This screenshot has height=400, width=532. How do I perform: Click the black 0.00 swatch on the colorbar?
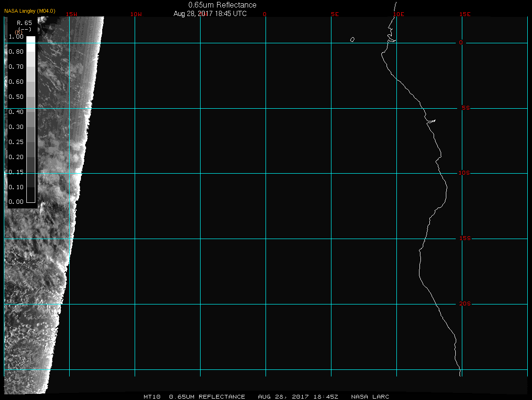pos(31,198)
